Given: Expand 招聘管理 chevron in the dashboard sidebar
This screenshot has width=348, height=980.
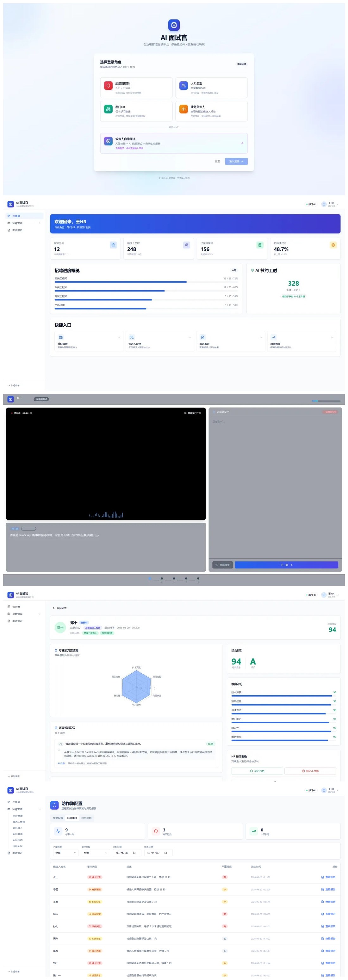Looking at the screenshot, I should (x=40, y=223).
